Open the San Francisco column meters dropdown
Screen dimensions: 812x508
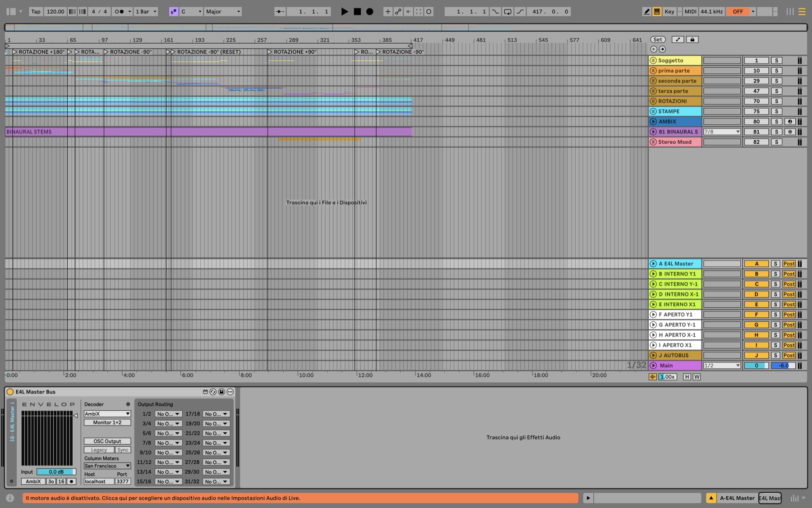click(107, 466)
